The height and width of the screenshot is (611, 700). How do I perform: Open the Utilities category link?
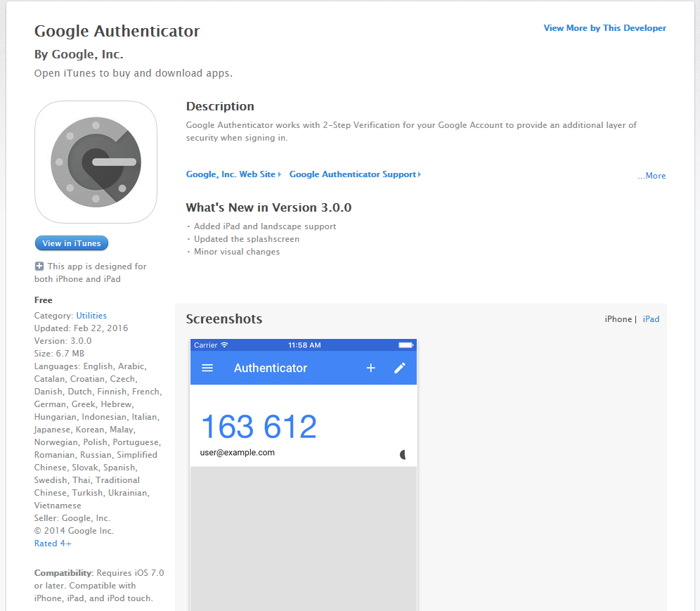91,315
